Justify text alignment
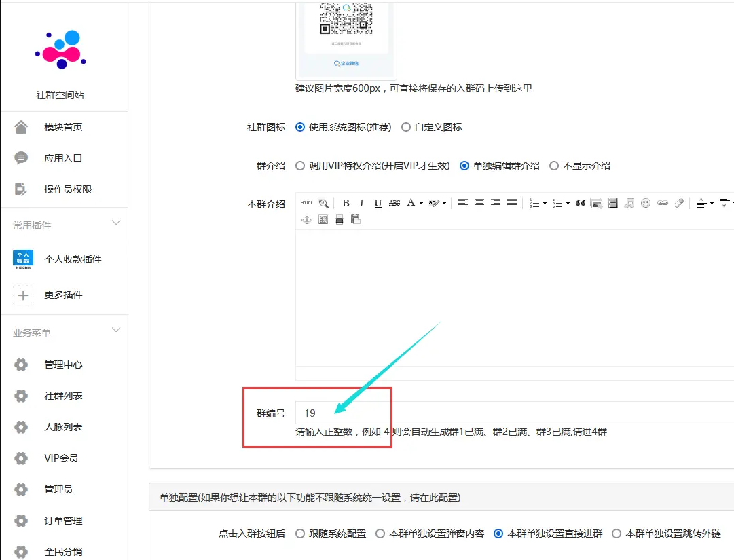 tap(512, 202)
